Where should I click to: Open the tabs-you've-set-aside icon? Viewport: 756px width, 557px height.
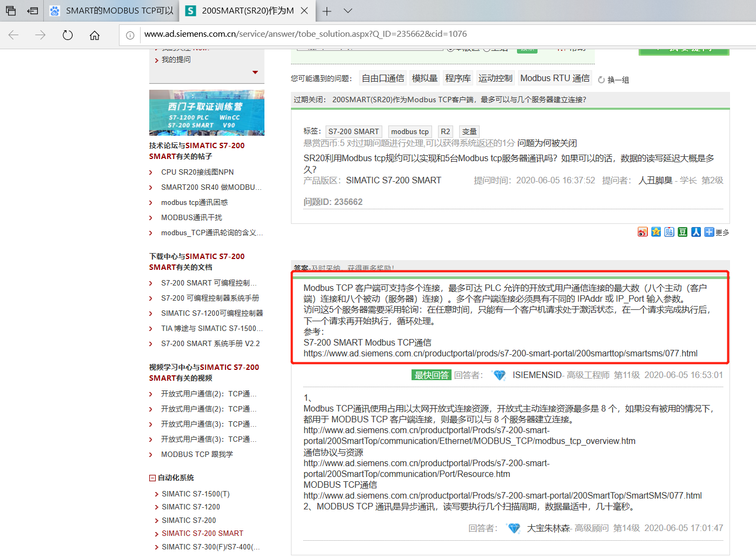(x=11, y=11)
